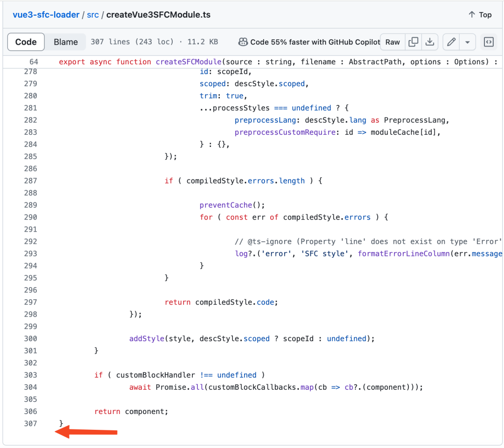This screenshot has width=504, height=448.
Task: Click line number 290 in the gutter
Action: coord(30,217)
